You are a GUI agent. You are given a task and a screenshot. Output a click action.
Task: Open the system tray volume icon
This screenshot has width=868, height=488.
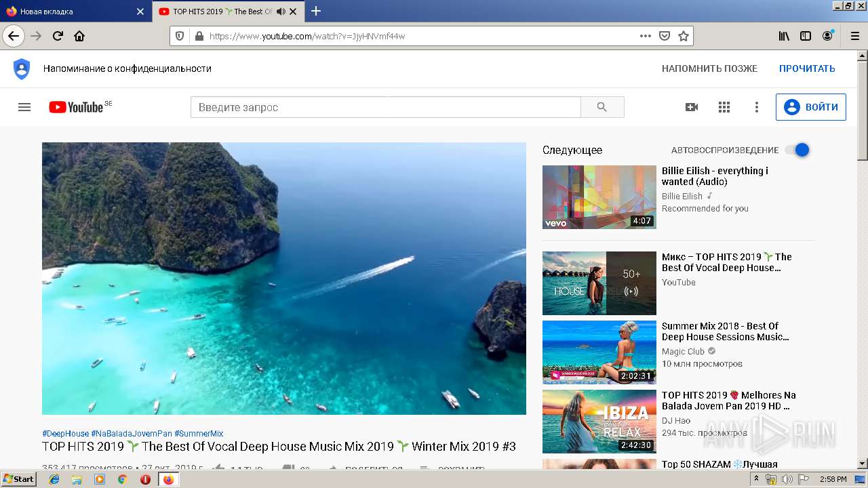pyautogui.click(x=787, y=479)
